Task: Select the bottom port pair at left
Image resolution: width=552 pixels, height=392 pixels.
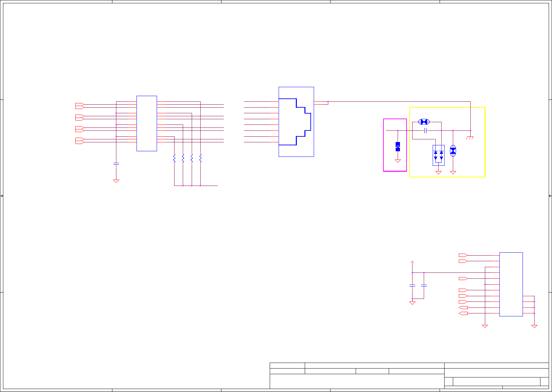Action: tap(80, 141)
